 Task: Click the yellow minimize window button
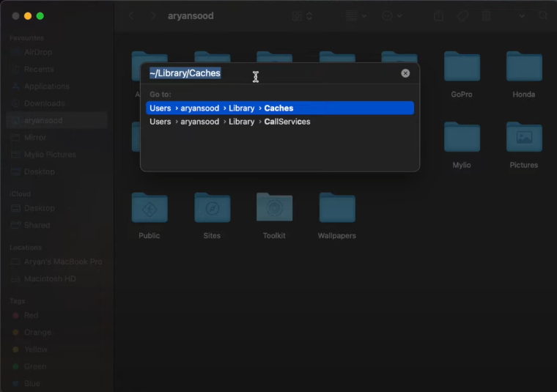[x=28, y=16]
